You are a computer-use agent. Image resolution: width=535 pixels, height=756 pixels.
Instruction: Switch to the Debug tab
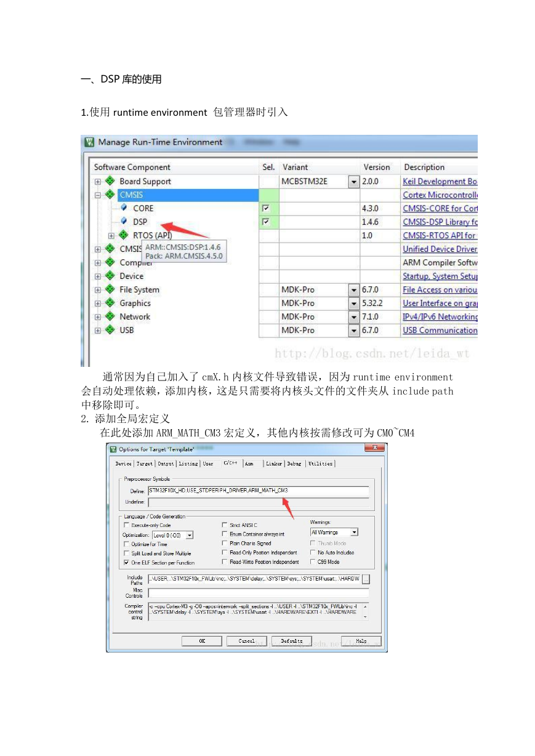point(294,464)
